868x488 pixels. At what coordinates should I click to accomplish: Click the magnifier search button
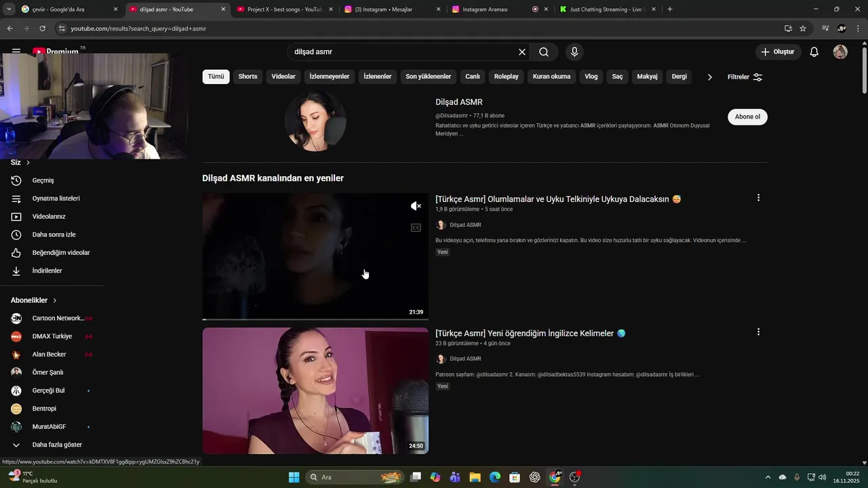[x=544, y=52]
